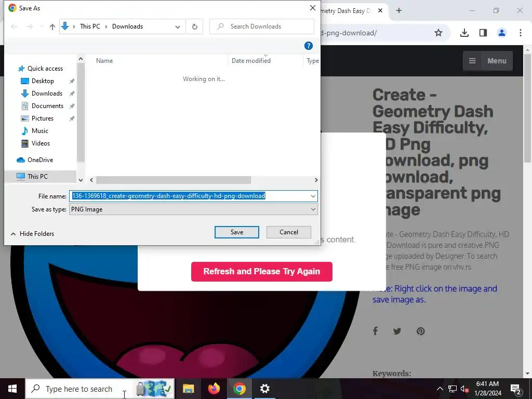Expand the address path history dropdown
The image size is (532, 399).
coord(178,27)
